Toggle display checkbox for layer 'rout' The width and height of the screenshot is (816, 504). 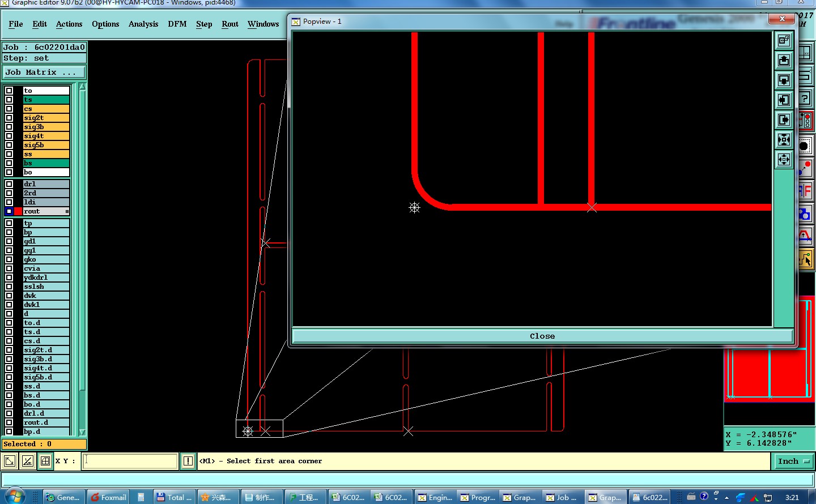coord(9,211)
